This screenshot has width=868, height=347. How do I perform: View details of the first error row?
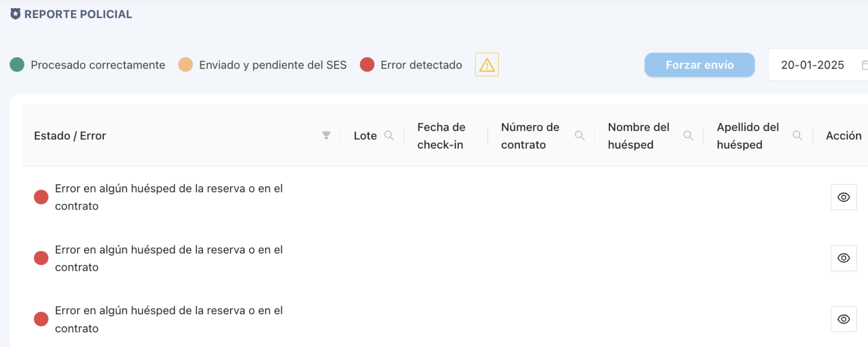point(844,197)
